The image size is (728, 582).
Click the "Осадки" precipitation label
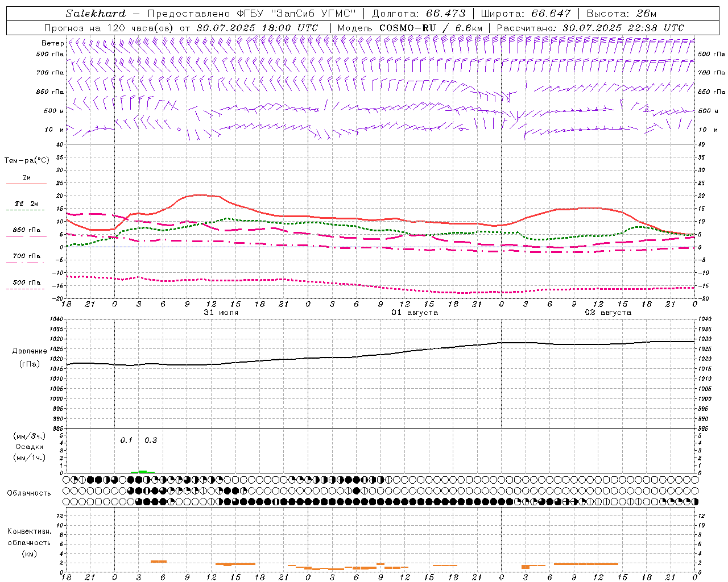[x=30, y=447]
